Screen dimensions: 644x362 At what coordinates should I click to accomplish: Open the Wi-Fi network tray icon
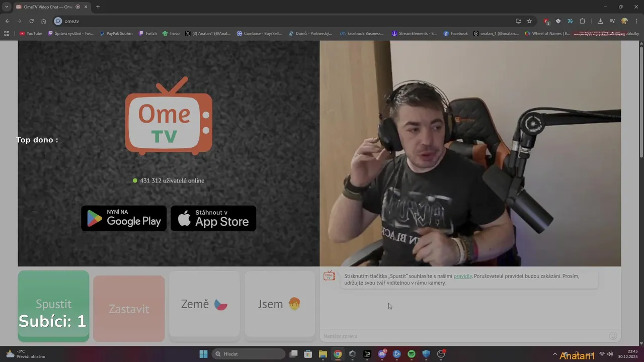[602, 354]
